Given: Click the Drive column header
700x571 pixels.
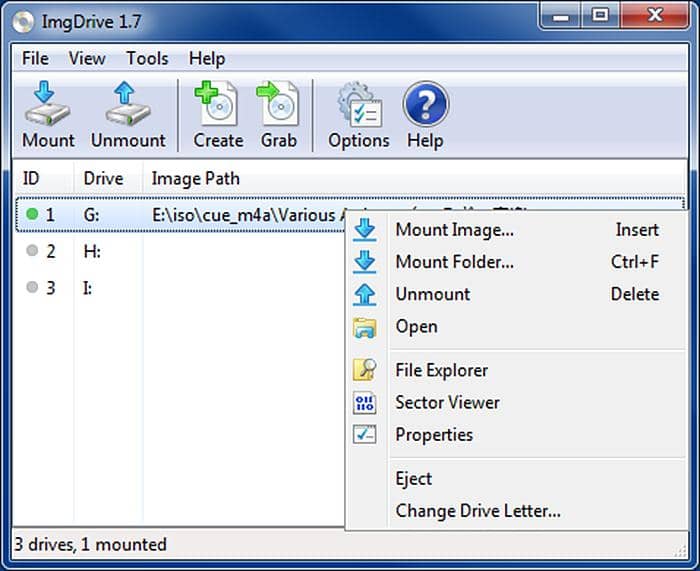Looking at the screenshot, I should click(108, 179).
